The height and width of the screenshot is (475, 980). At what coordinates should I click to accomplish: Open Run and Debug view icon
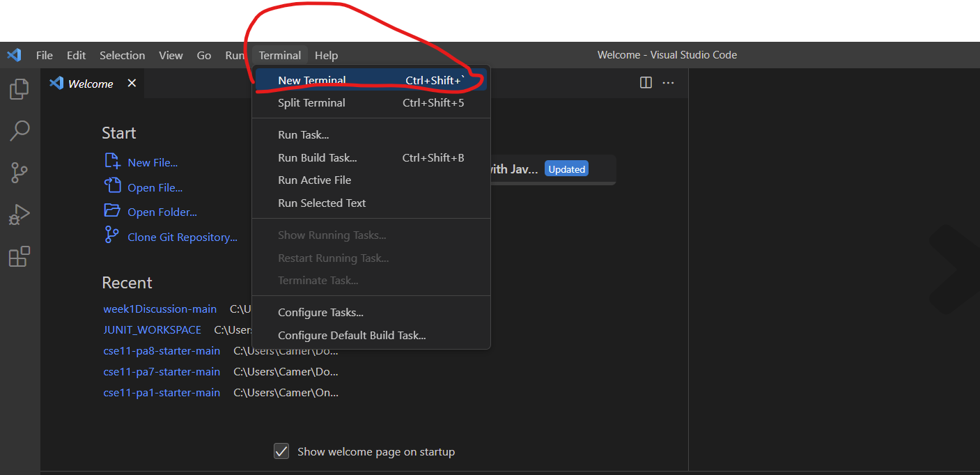[x=20, y=215]
